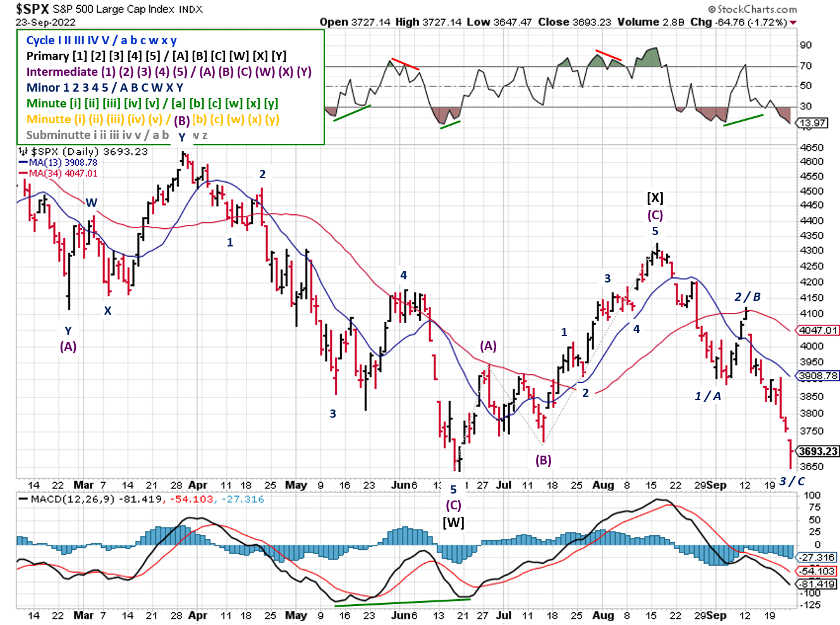840x625 pixels.
Task: Click the '90' RSI axis label
Action: (806, 46)
